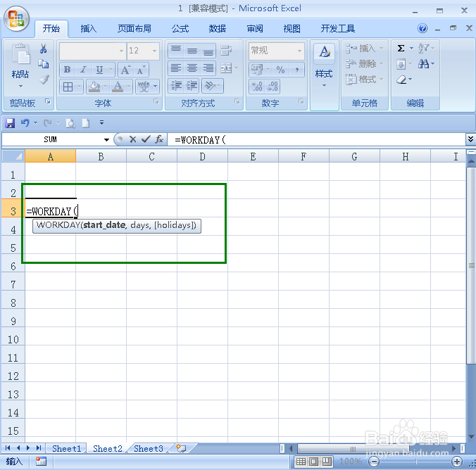Viewport: 476px width, 470px height.
Task: Select the Format Painter brush
Action: 44,80
